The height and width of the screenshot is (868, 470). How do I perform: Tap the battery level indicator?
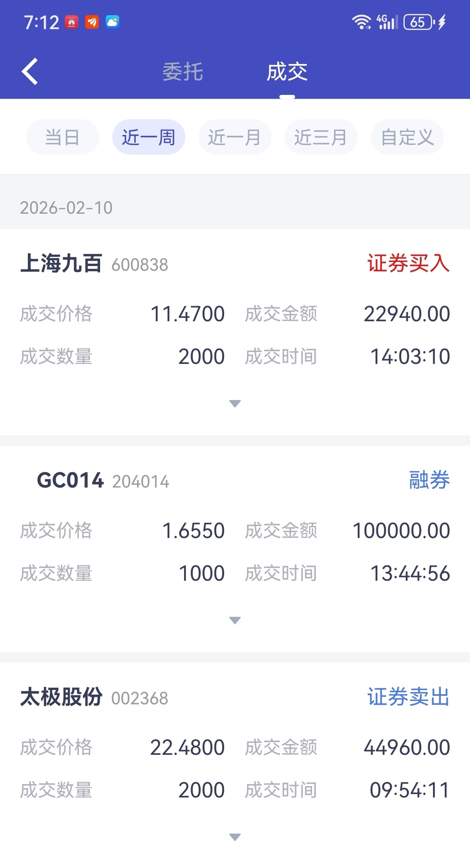click(418, 22)
